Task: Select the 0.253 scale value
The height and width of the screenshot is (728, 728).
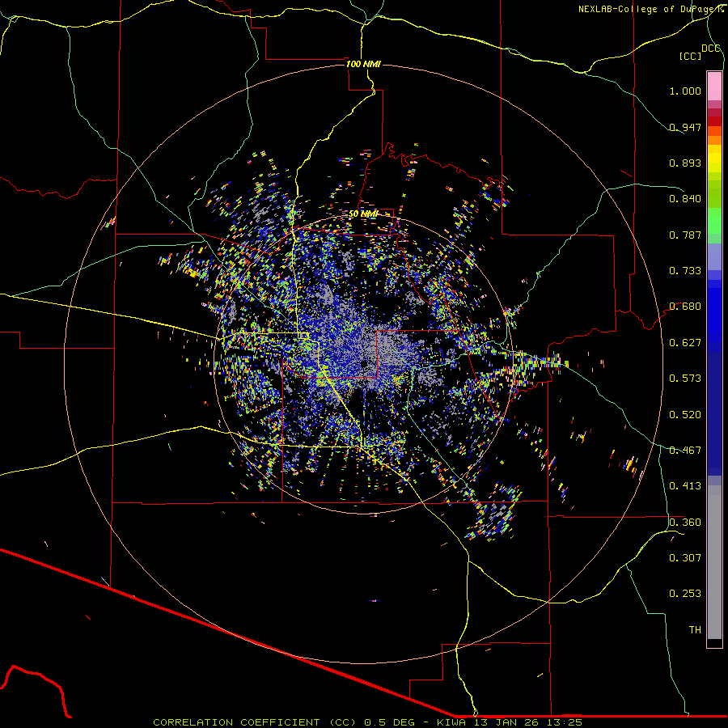Action: pos(685,594)
